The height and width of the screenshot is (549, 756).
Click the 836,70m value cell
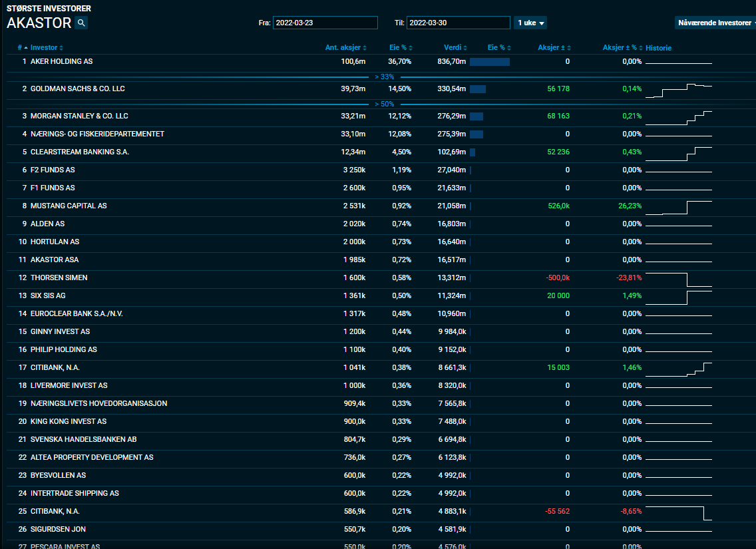pos(452,61)
